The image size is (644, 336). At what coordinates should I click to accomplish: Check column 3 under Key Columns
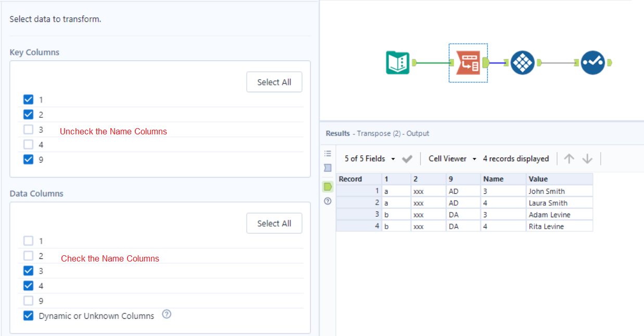click(29, 130)
